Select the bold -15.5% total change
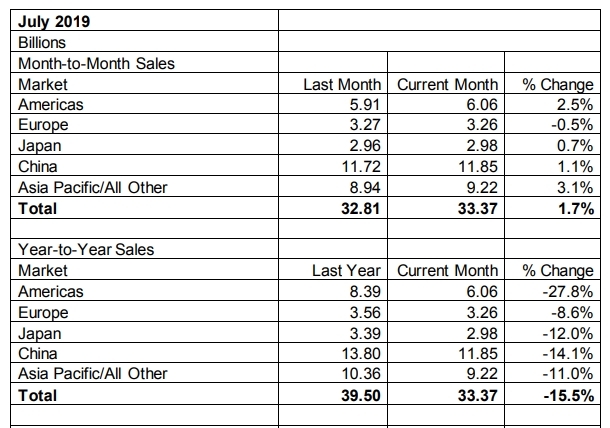610x428 pixels. (572, 396)
